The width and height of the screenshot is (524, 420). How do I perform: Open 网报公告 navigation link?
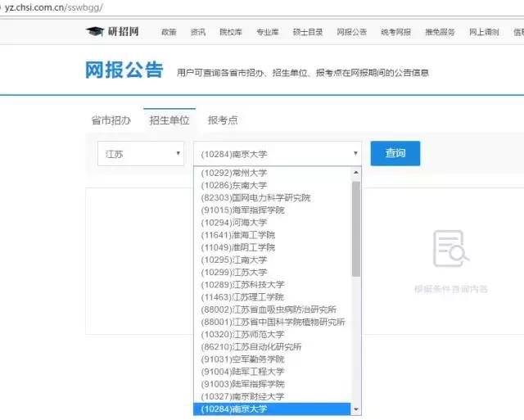coord(351,32)
